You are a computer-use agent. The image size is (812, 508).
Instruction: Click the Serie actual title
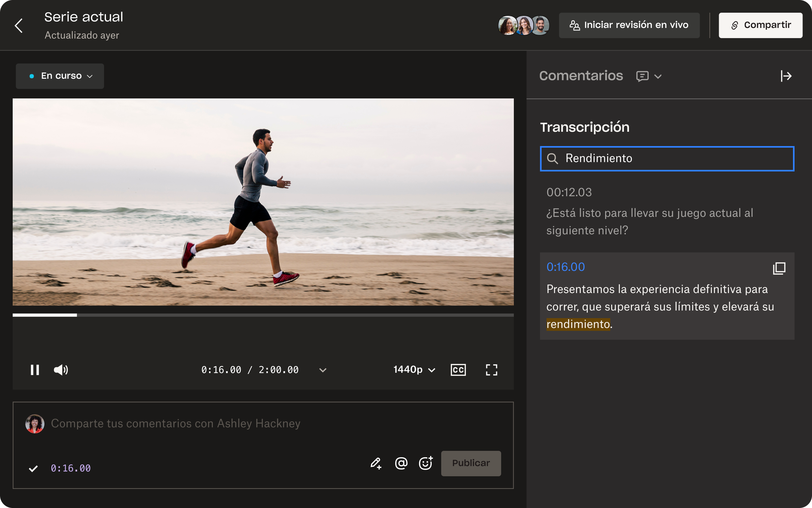[x=84, y=17]
